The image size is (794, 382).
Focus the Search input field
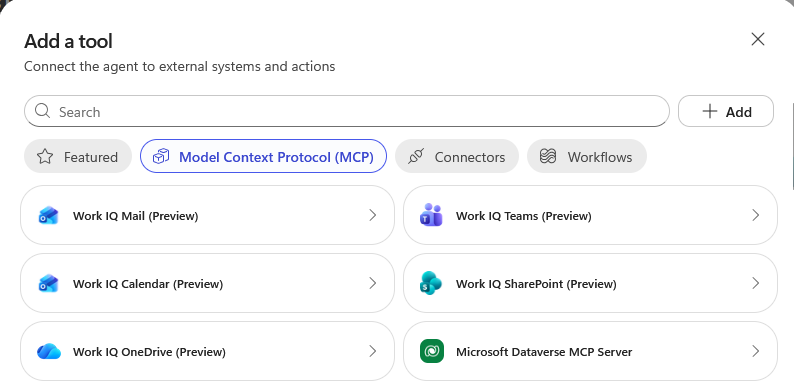(x=347, y=111)
